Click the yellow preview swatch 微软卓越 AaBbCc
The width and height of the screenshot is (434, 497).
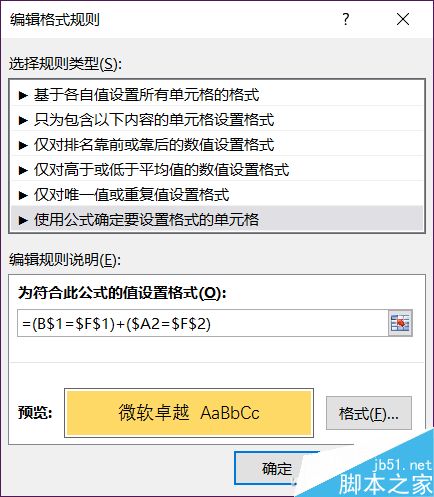[189, 413]
